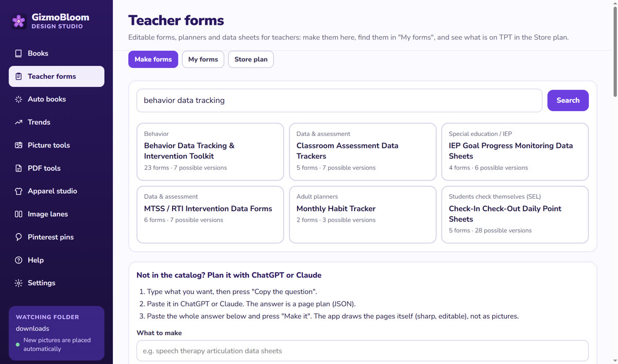Open PDF tools from sidebar
Image resolution: width=618 pixels, height=364 pixels.
pos(57,168)
